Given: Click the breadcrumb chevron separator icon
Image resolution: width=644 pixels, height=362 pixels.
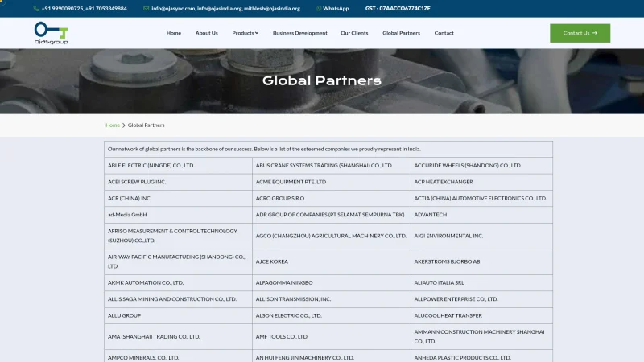Looking at the screenshot, I should pos(124,125).
